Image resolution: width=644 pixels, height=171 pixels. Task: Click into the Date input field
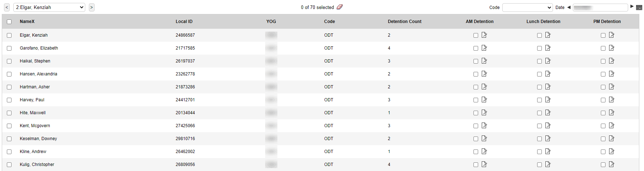600,8
